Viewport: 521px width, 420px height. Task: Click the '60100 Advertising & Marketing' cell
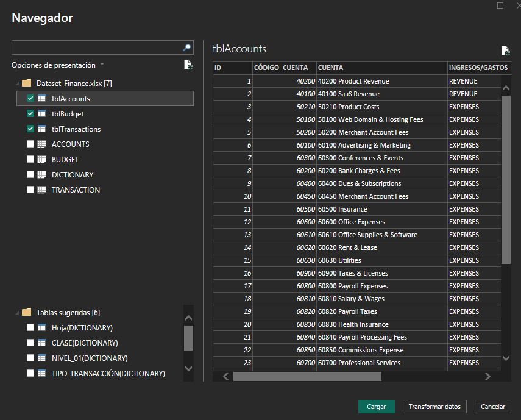(x=381, y=145)
